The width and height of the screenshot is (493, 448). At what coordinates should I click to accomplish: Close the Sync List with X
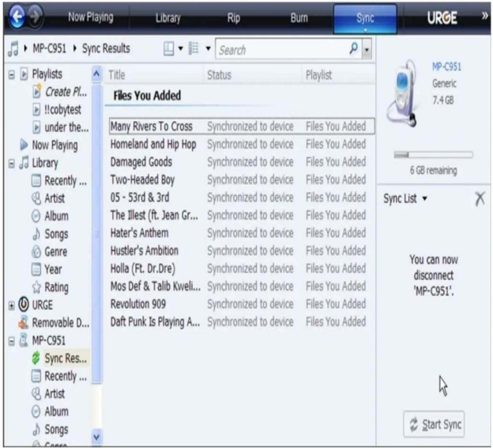pos(480,199)
